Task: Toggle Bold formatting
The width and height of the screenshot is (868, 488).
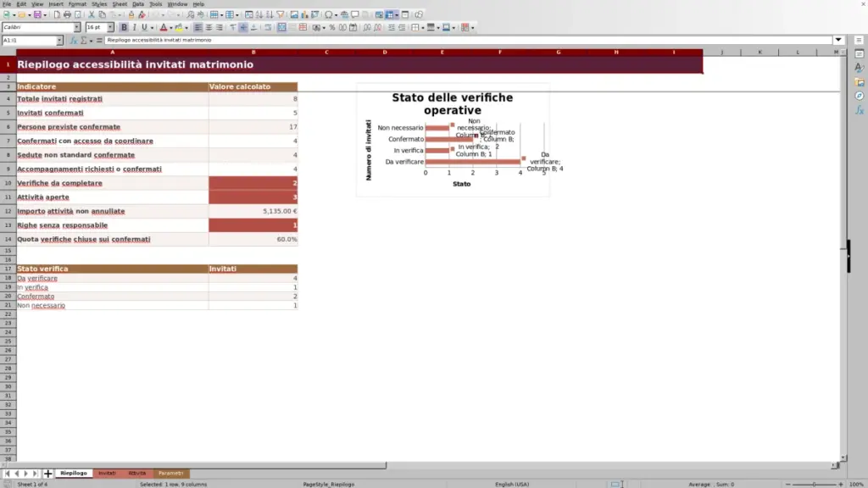Action: (x=124, y=28)
